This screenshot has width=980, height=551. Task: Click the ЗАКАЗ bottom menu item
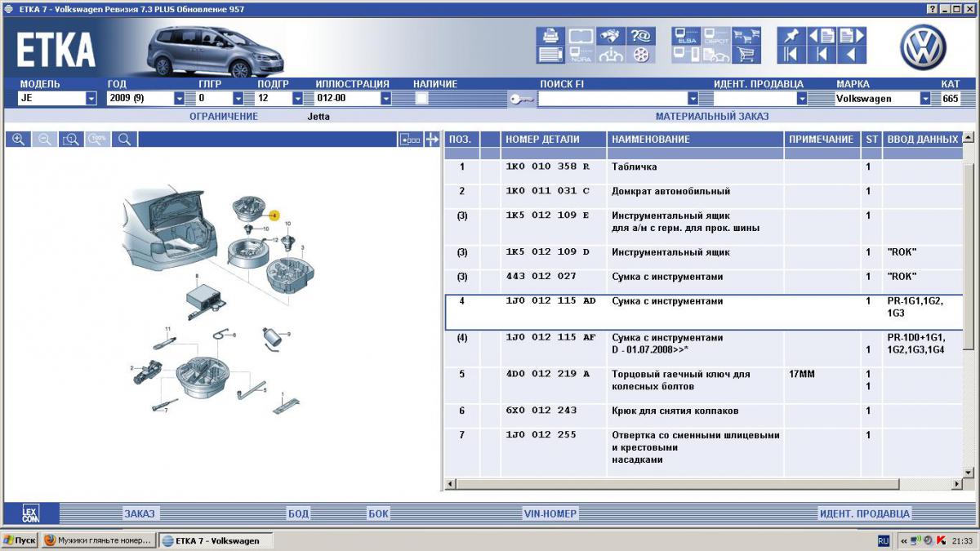[x=139, y=513]
